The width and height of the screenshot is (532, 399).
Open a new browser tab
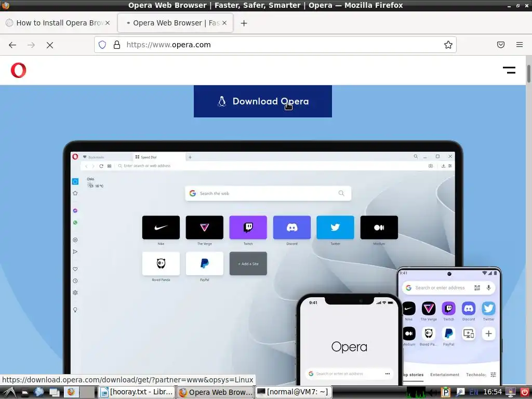244,23
